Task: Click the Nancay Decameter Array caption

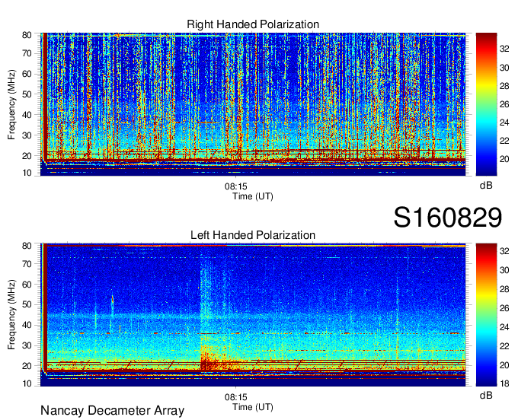Action: [x=112, y=411]
